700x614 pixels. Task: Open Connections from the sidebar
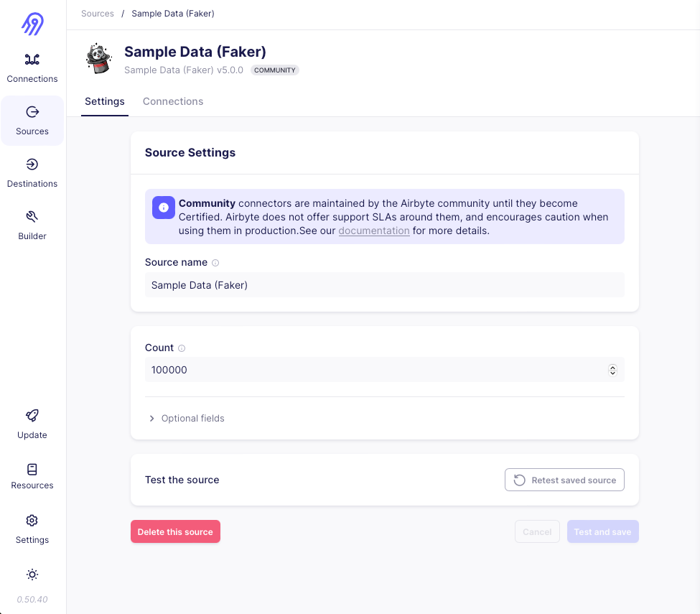tap(32, 68)
